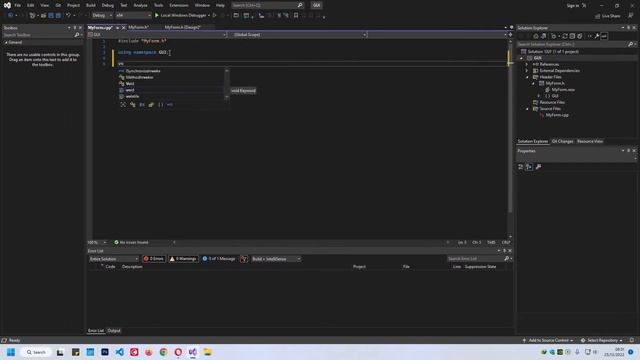
Task: Open the File menu
Action: 17,5
